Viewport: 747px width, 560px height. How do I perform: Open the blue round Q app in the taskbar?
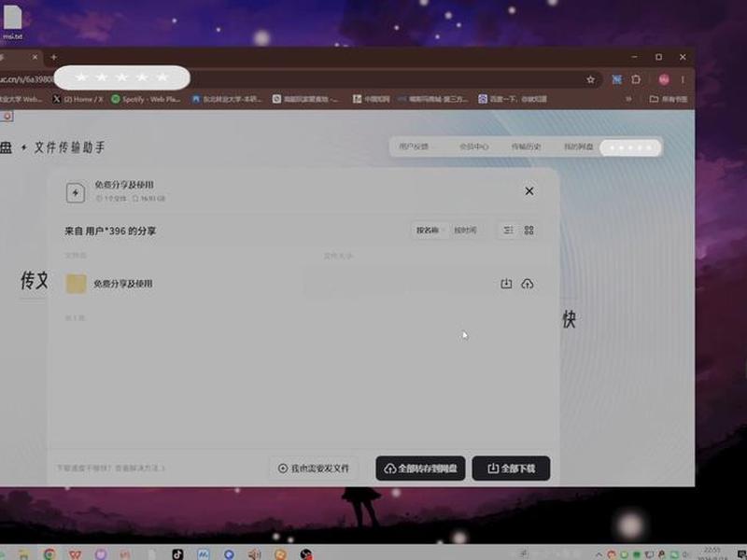point(229,553)
